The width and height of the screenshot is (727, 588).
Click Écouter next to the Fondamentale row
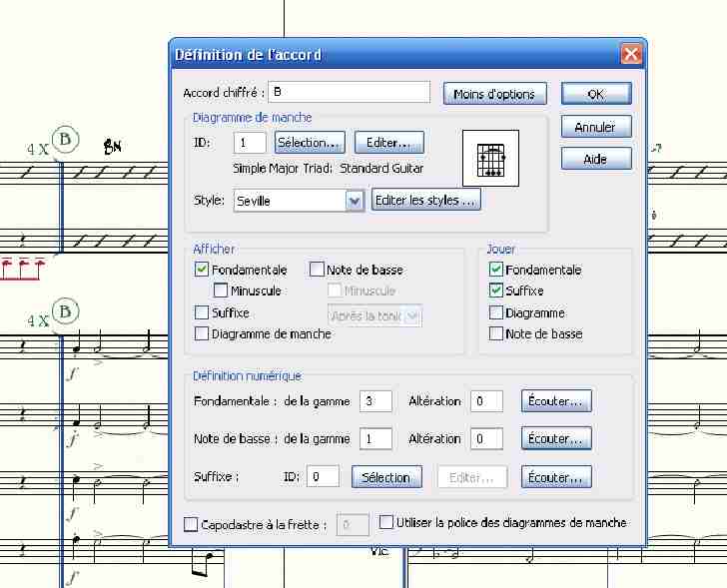pos(556,401)
